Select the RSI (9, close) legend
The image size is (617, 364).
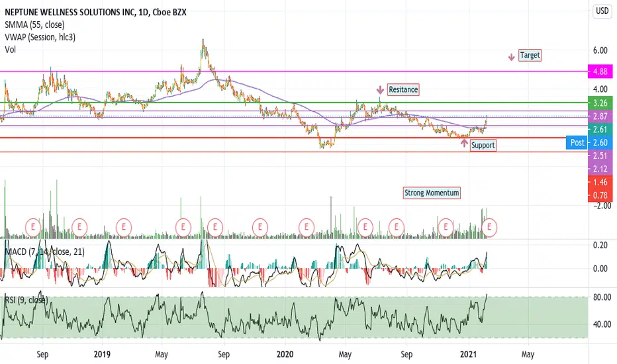tap(26, 300)
